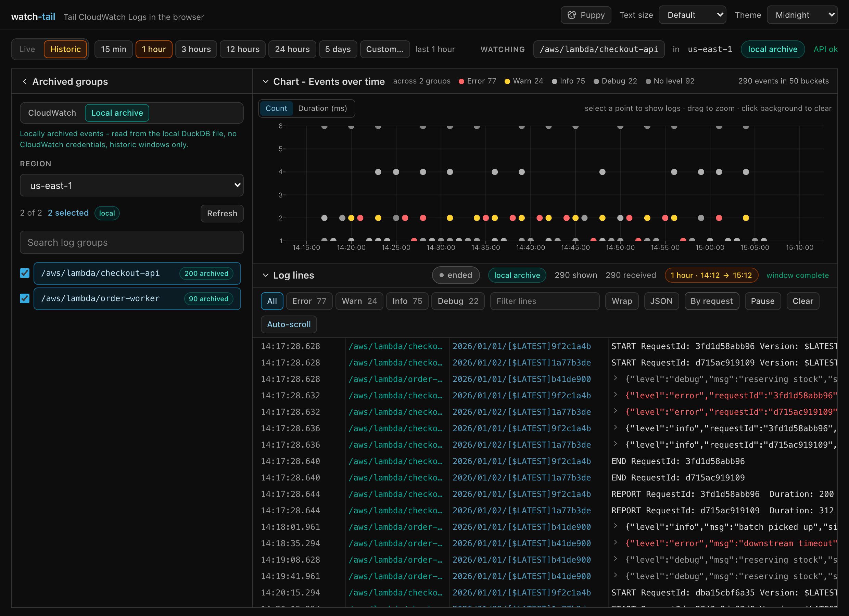This screenshot has width=849, height=616.
Task: Focus the Filter lines input
Action: [x=545, y=301]
